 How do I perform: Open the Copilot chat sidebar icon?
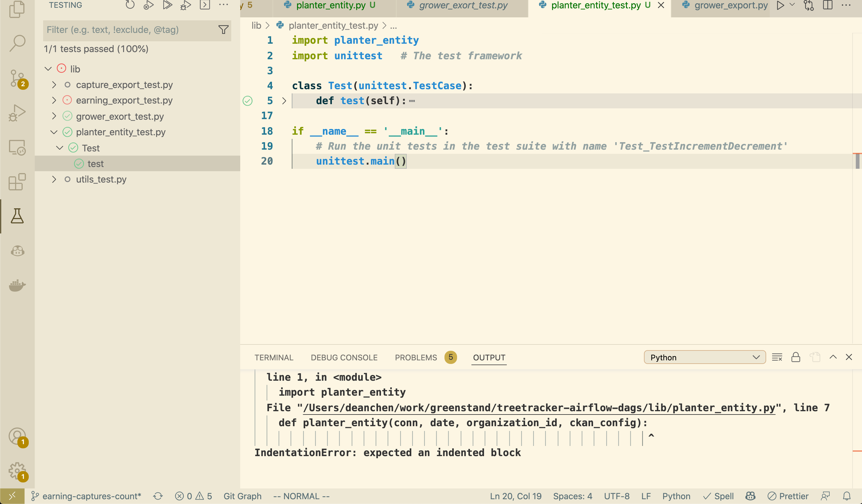click(x=17, y=251)
